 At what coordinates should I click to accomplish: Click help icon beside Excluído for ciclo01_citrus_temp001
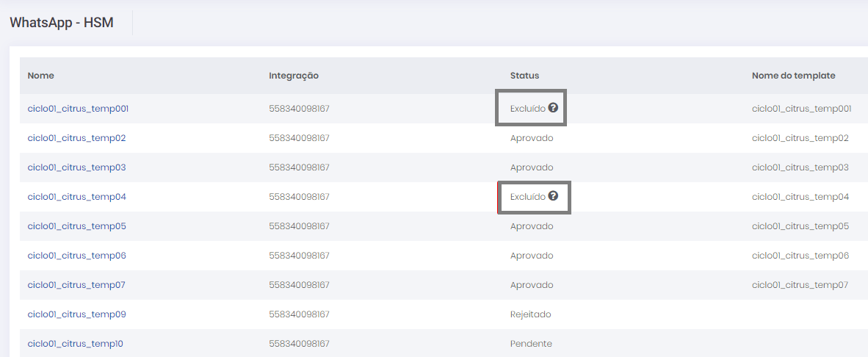pyautogui.click(x=553, y=108)
